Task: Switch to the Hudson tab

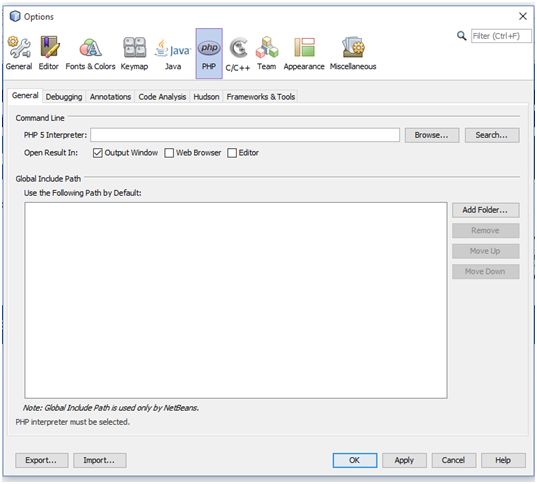Action: coord(206,97)
